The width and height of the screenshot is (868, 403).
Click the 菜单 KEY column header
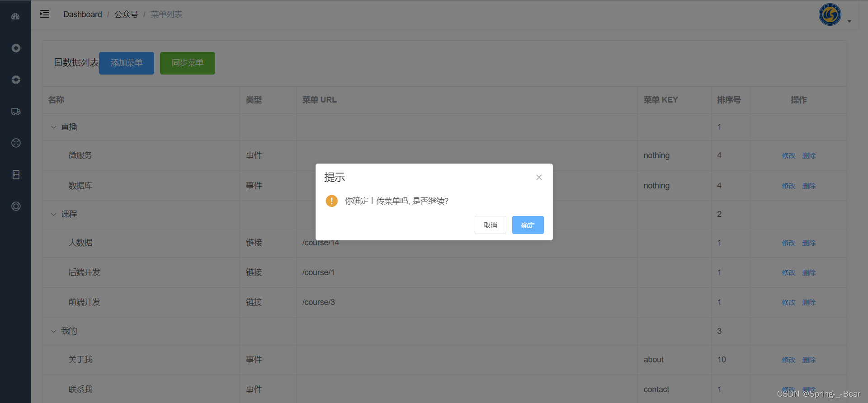(675, 100)
